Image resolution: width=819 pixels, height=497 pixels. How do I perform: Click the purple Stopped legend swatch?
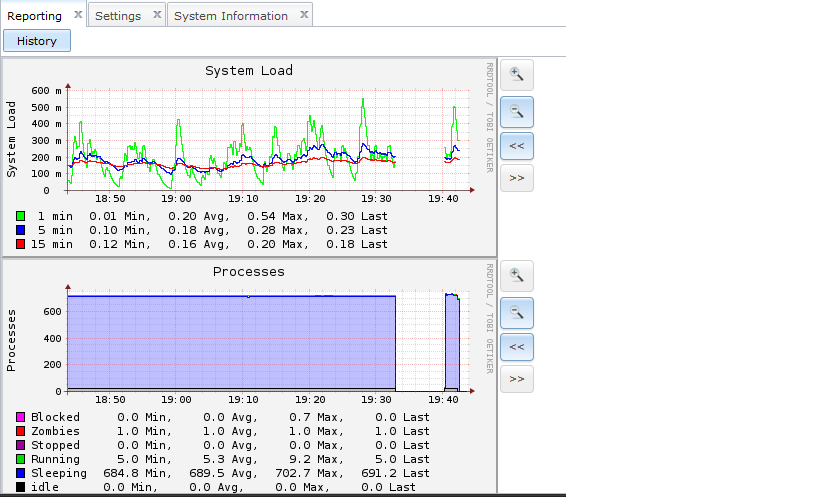coord(20,445)
